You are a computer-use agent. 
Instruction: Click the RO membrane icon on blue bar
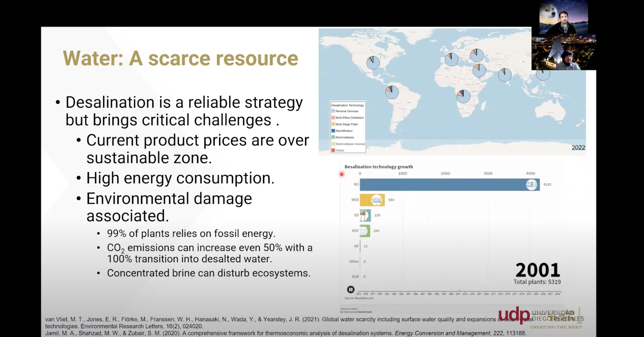(531, 185)
